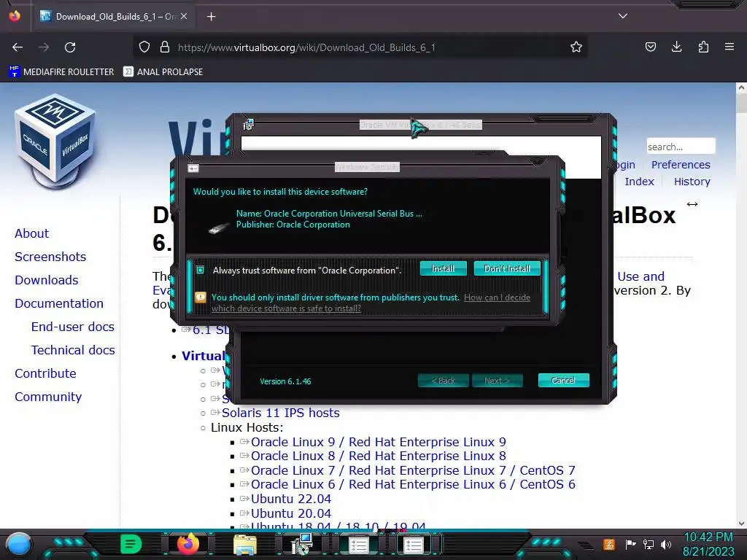Open the volume speaker tray icon
This screenshot has height=560, width=747.
[x=665, y=544]
